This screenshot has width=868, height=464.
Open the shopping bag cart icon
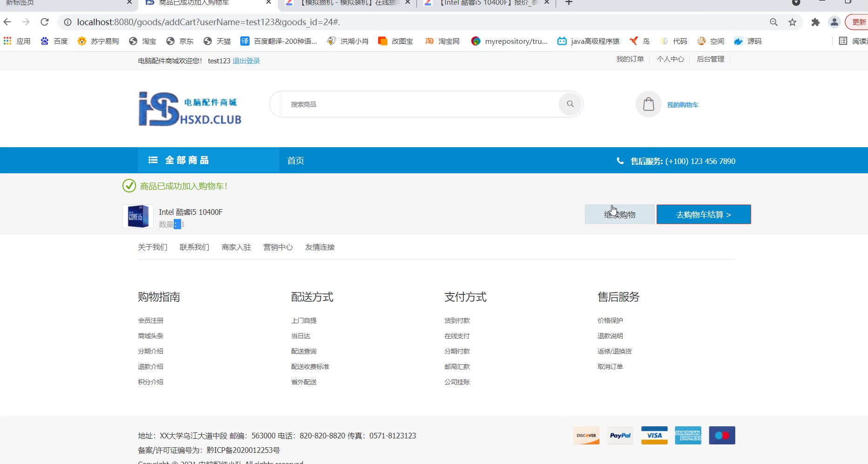[x=649, y=104]
